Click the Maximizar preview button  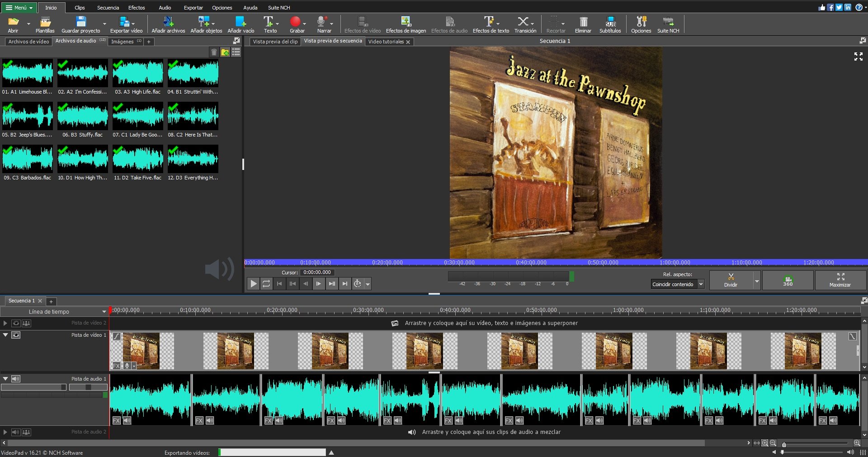840,281
